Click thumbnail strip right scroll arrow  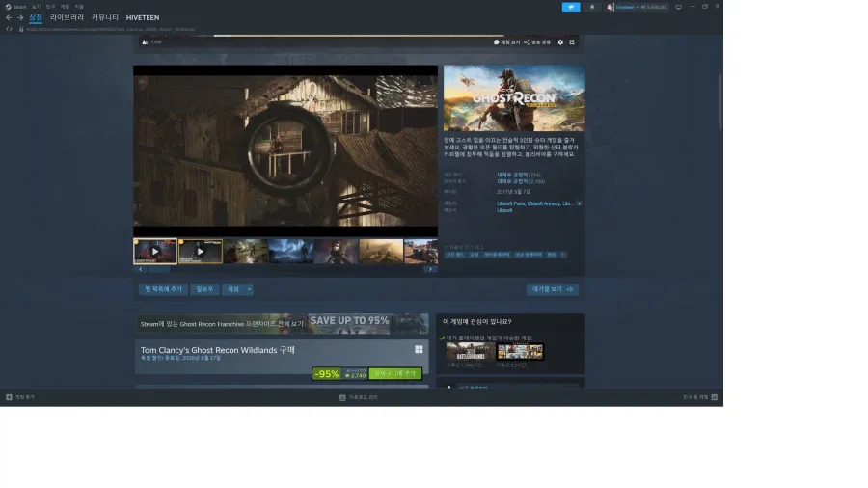pyautogui.click(x=430, y=269)
